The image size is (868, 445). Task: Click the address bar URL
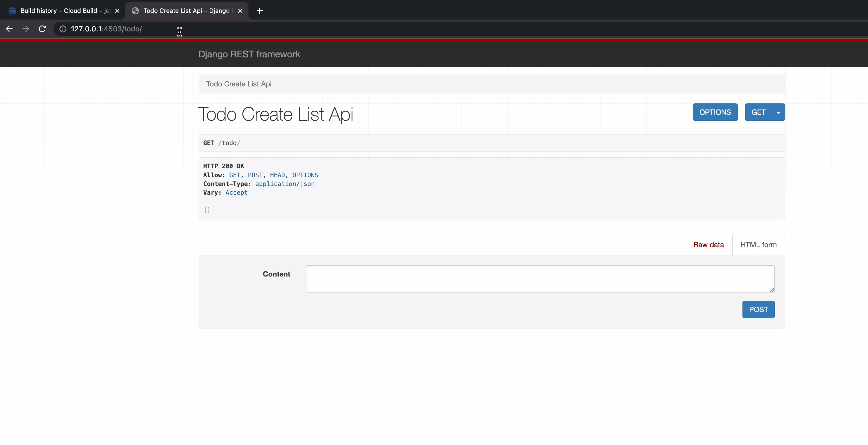point(107,29)
